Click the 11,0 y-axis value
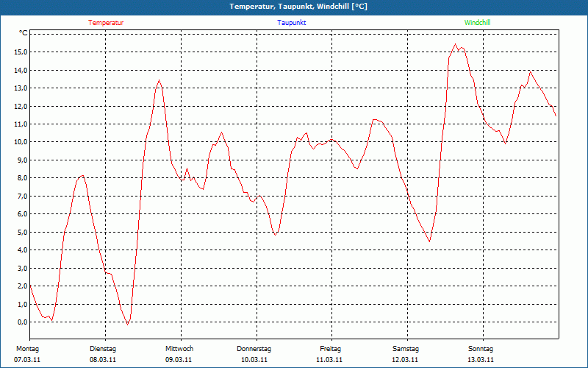Screen dimensions: 588x368 tap(21, 124)
